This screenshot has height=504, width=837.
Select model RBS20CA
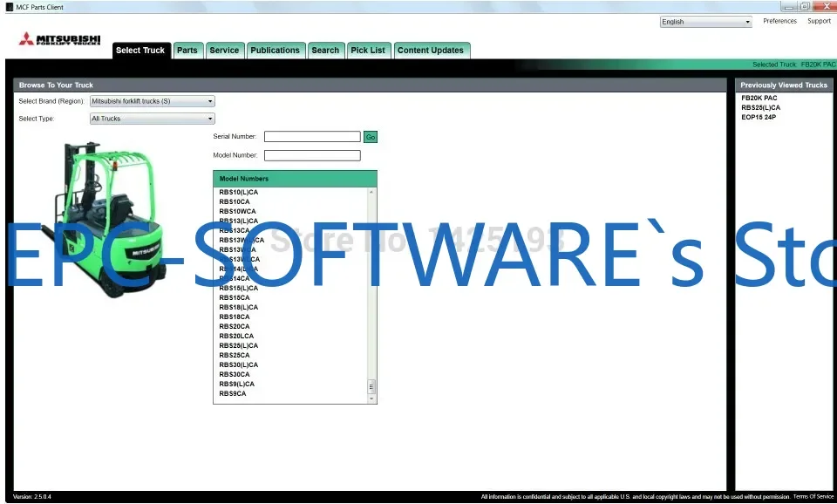point(235,327)
